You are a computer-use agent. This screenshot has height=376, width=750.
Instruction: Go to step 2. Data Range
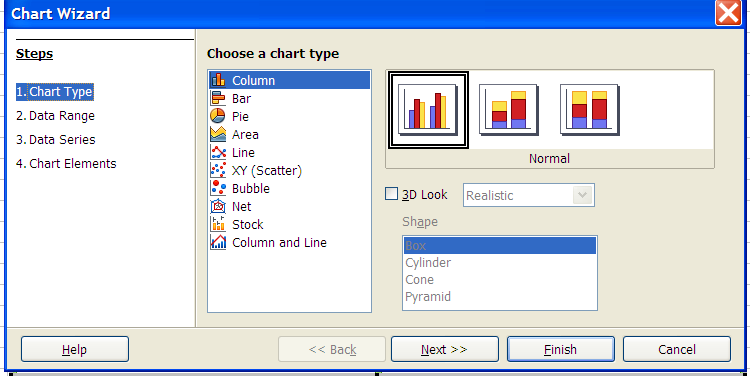[x=55, y=116]
